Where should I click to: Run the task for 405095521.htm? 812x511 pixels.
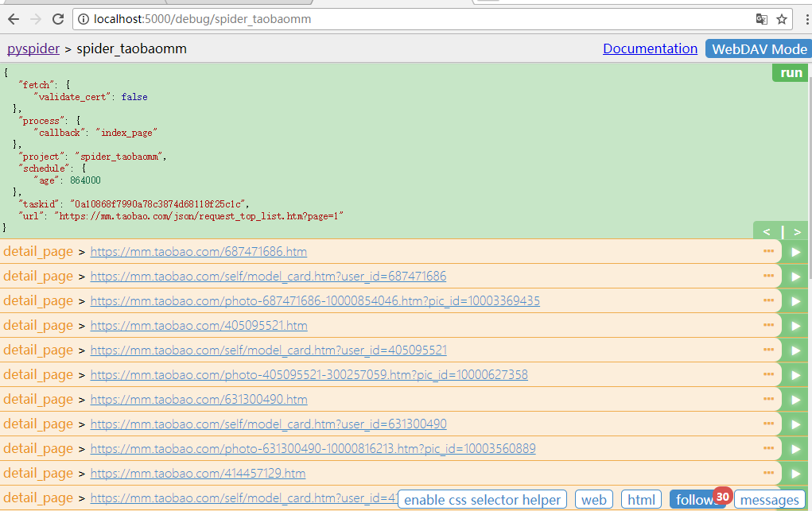pos(795,326)
